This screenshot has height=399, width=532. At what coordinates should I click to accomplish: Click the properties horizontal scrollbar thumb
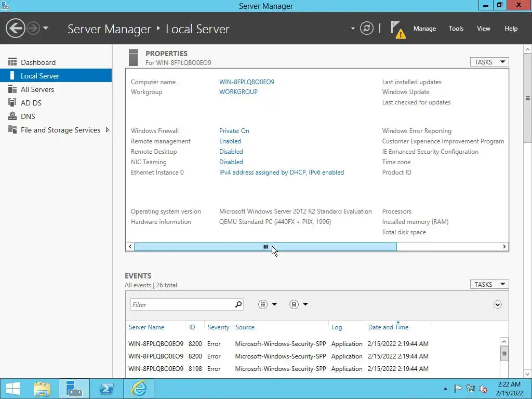pos(265,247)
